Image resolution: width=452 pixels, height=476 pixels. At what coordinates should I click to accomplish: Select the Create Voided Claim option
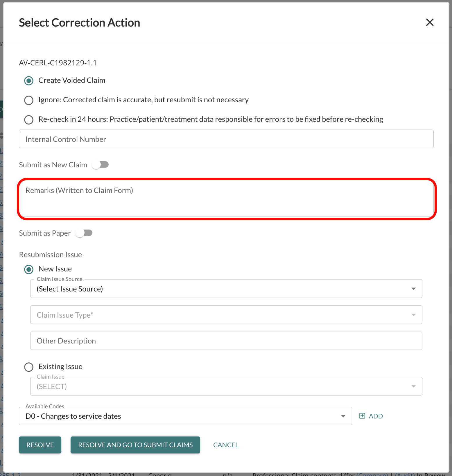[28, 80]
